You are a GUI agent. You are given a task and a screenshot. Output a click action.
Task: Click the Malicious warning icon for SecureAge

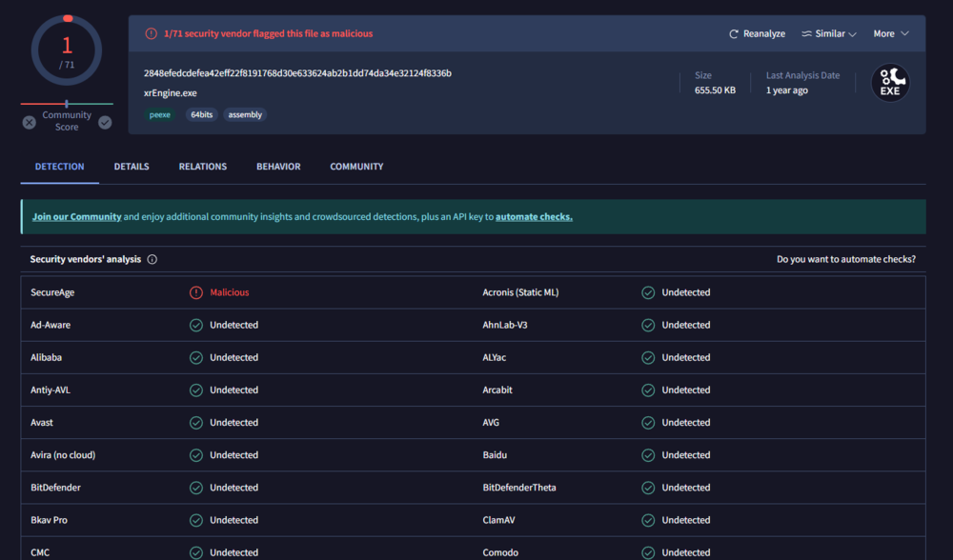[x=196, y=292]
